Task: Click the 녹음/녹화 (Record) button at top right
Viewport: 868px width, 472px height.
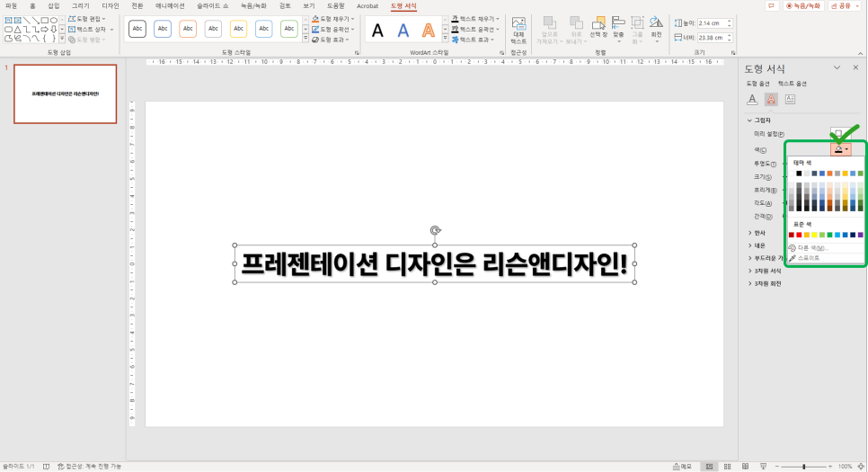Action: tap(804, 6)
